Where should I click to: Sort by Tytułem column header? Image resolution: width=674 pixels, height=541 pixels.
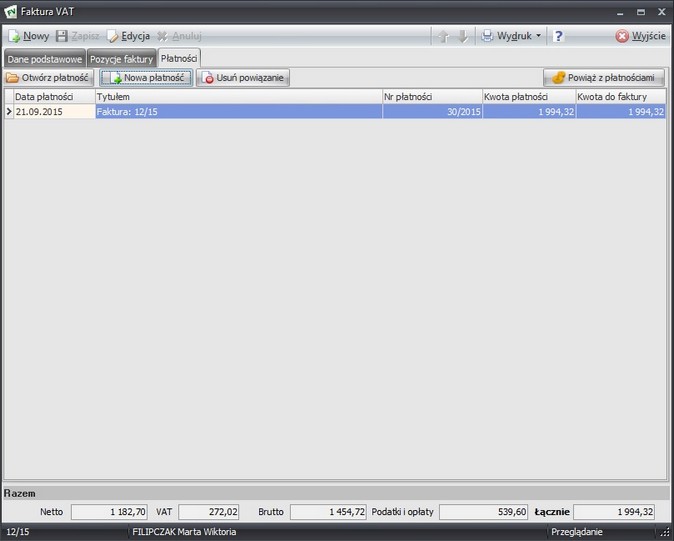click(x=239, y=97)
